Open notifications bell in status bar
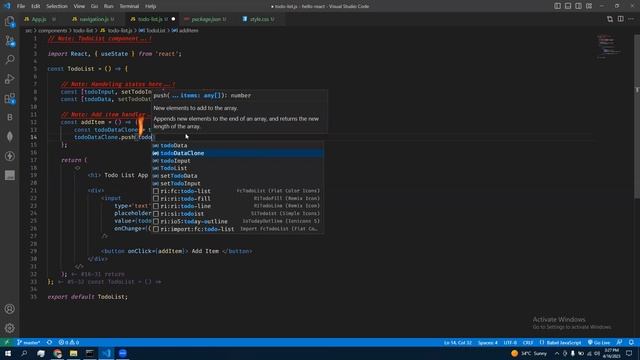This screenshot has height=360, width=640. 631,342
